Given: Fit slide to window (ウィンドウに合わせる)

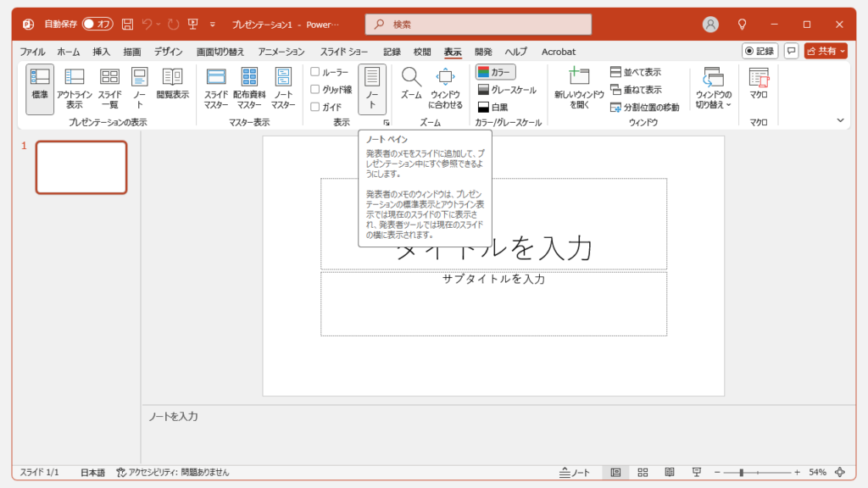Looking at the screenshot, I should coord(446,87).
